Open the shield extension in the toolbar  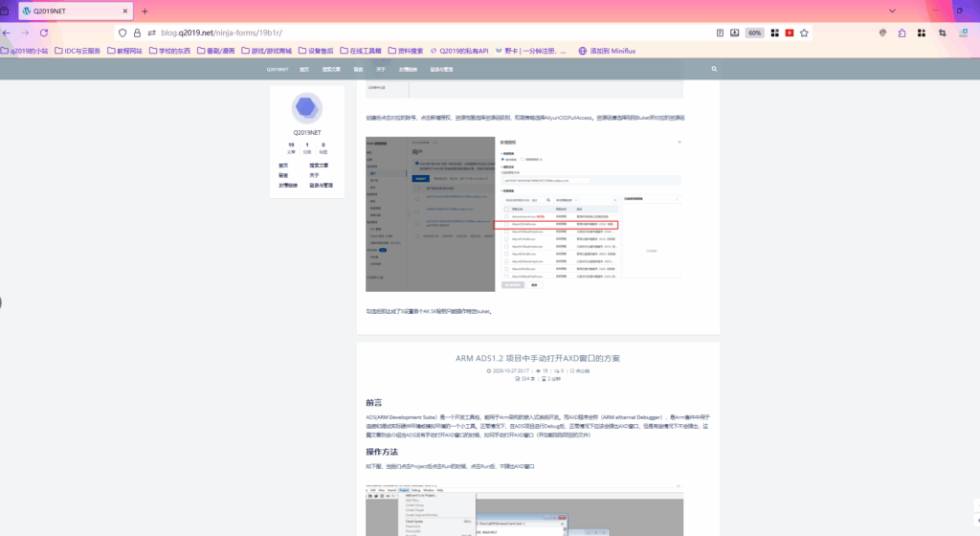882,33
